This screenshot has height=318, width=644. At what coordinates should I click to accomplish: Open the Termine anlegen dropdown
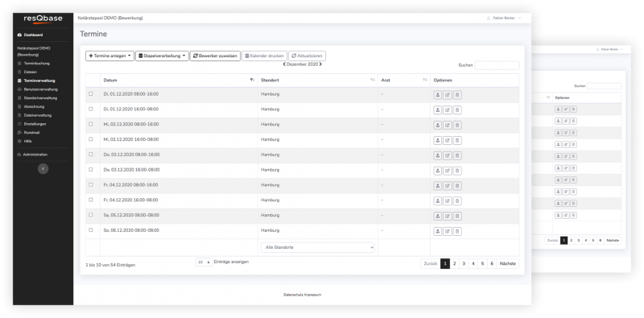tap(109, 56)
